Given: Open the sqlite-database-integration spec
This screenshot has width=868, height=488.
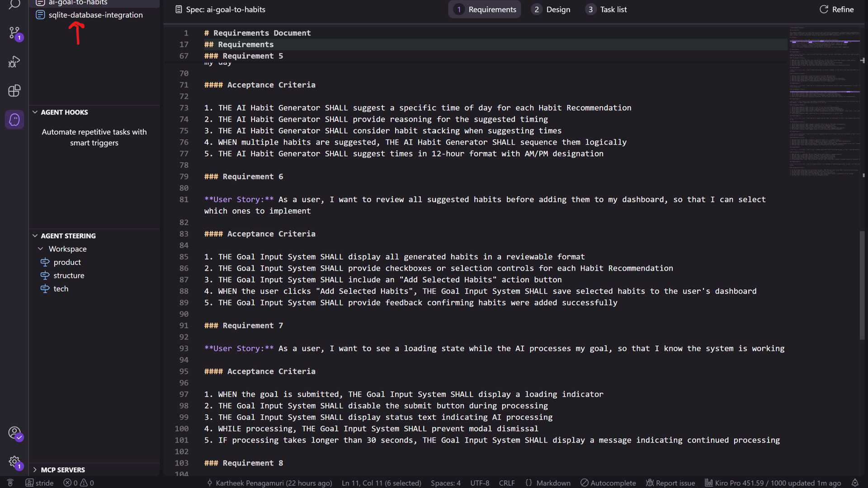Looking at the screenshot, I should 95,15.
